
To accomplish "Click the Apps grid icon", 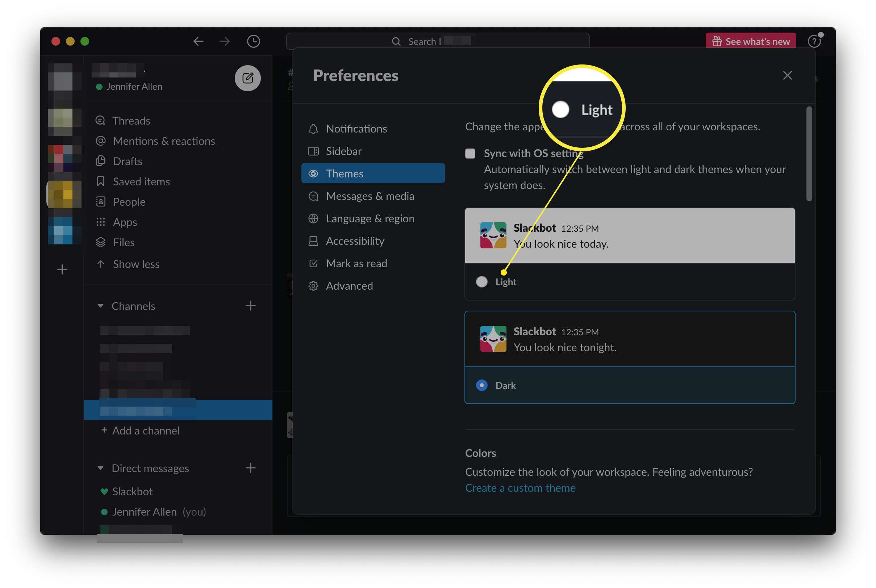I will click(100, 222).
